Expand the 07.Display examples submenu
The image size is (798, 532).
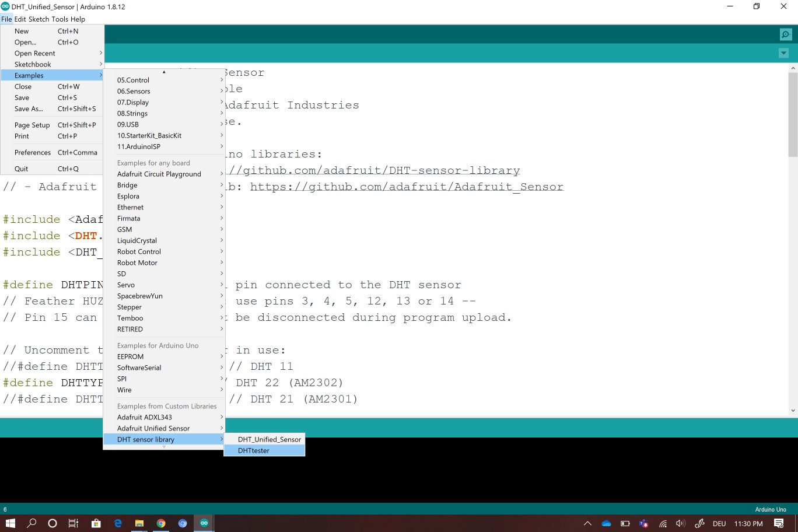pos(164,102)
